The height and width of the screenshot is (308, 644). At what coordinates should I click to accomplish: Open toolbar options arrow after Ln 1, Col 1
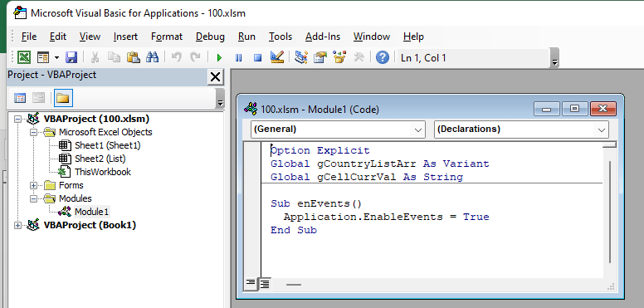(555, 58)
